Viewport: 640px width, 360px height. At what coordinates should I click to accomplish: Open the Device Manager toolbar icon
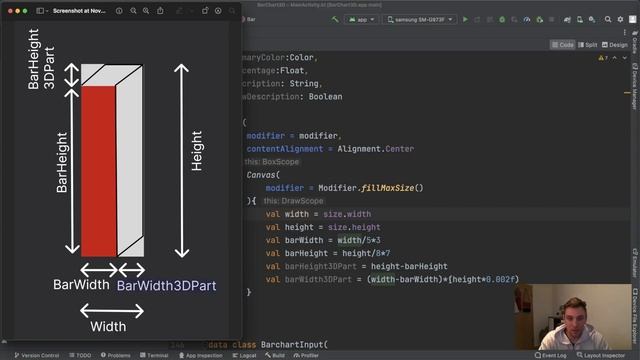pos(579,19)
